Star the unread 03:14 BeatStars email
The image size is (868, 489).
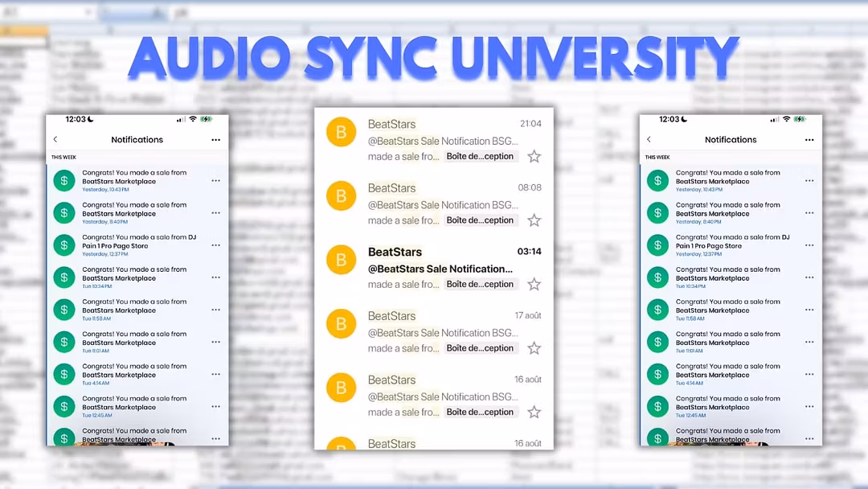pos(534,285)
